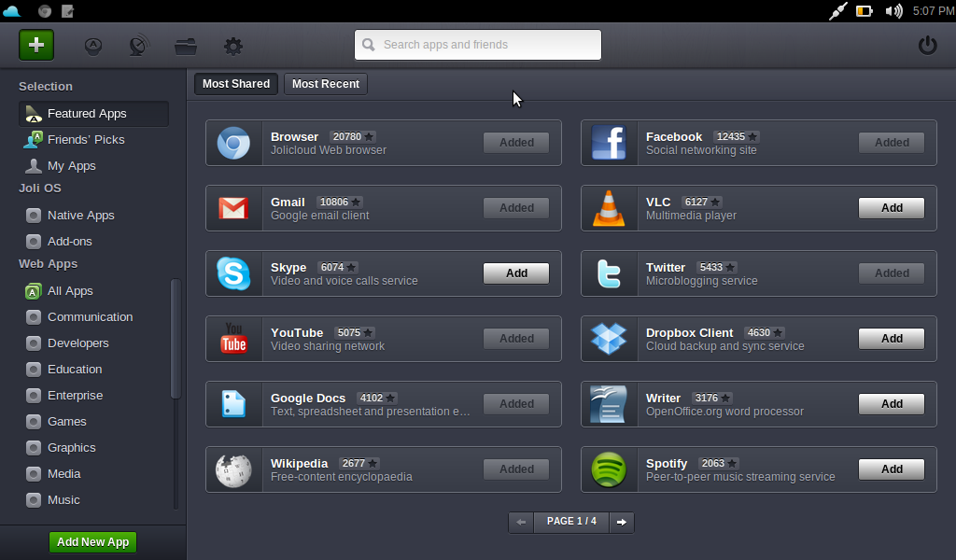Switch to the Most Recent tab
The height and width of the screenshot is (560, 956).
point(325,83)
